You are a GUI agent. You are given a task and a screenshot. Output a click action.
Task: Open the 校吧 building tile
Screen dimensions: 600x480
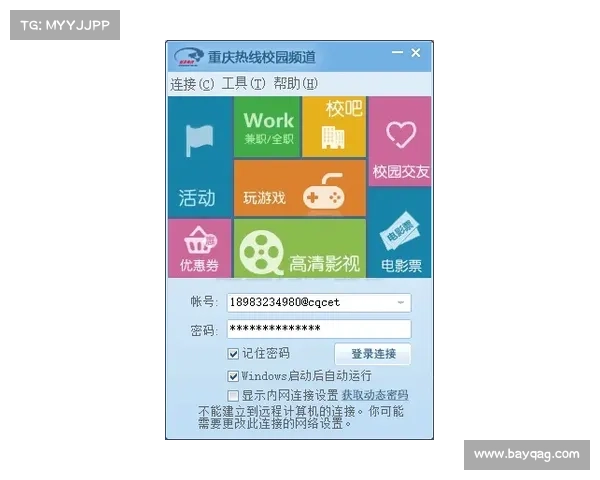pos(334,127)
